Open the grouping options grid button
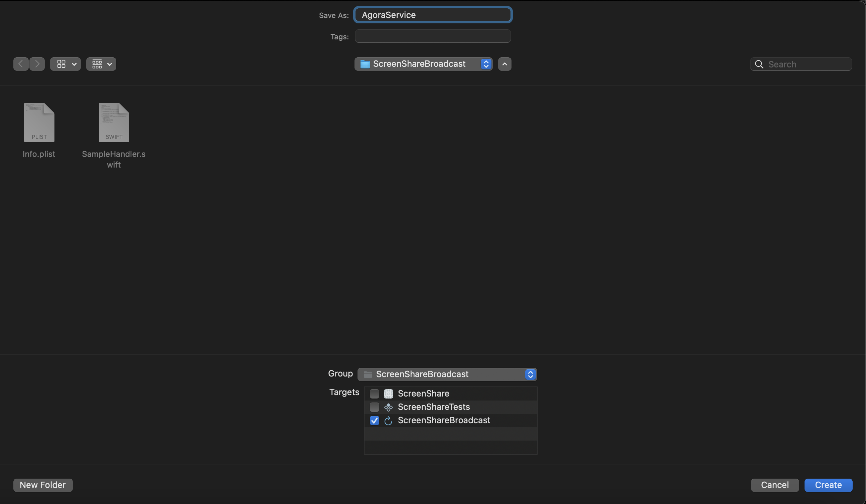866x504 pixels. click(x=101, y=64)
